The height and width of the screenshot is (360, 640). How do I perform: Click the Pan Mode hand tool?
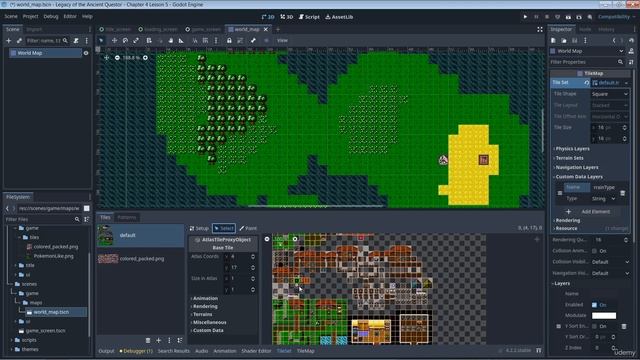point(171,40)
